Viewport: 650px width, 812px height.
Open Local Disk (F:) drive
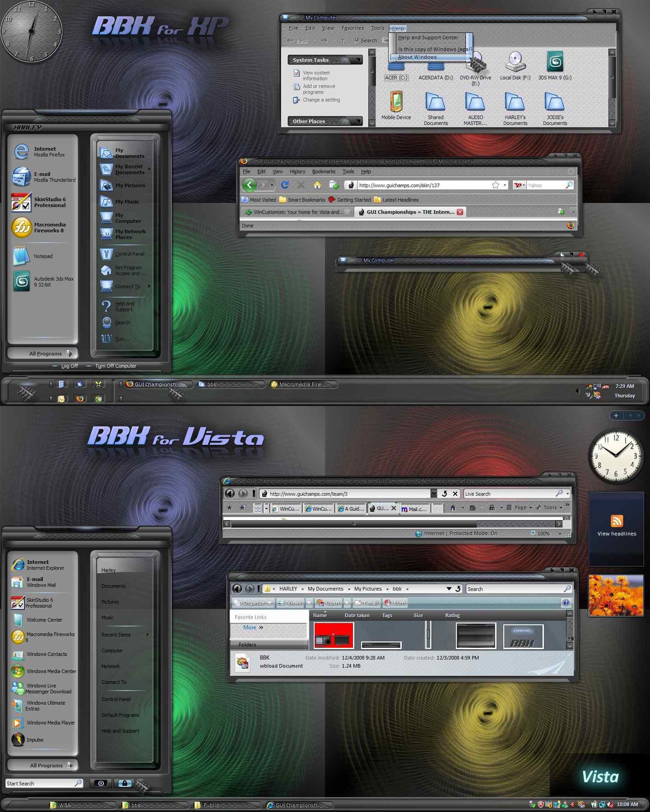click(515, 66)
